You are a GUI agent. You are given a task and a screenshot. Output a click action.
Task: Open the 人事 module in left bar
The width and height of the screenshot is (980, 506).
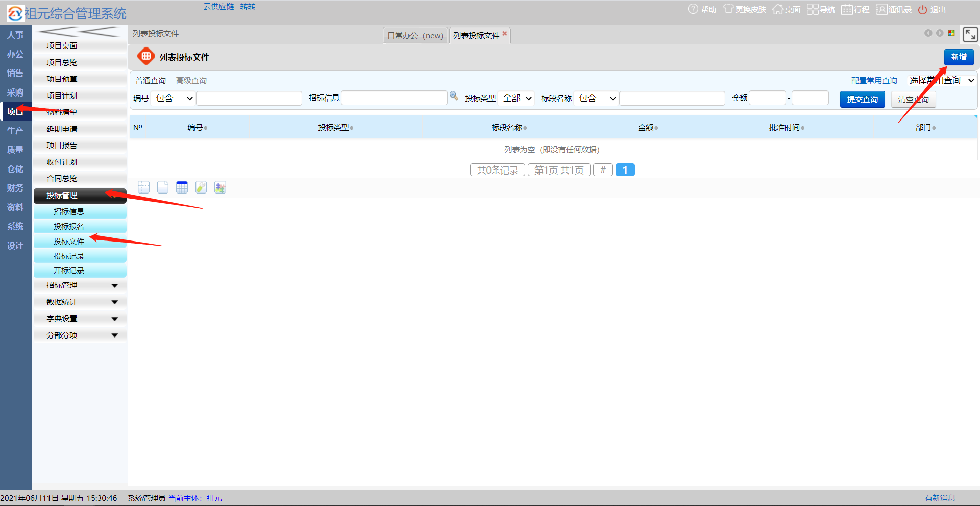[15, 35]
